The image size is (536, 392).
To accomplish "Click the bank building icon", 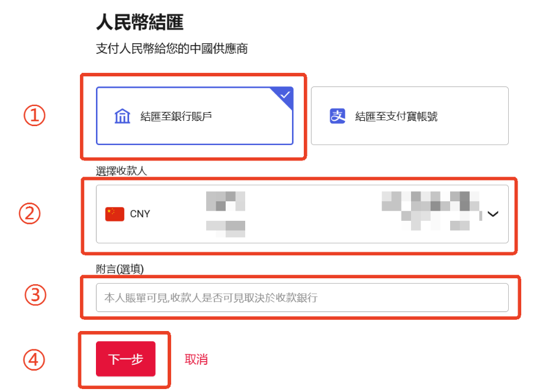I will [x=122, y=116].
